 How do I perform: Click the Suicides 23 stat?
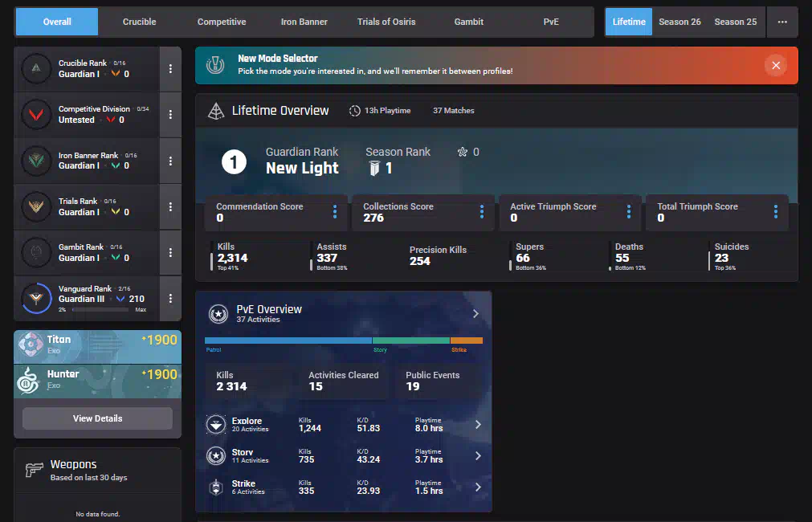(x=731, y=256)
